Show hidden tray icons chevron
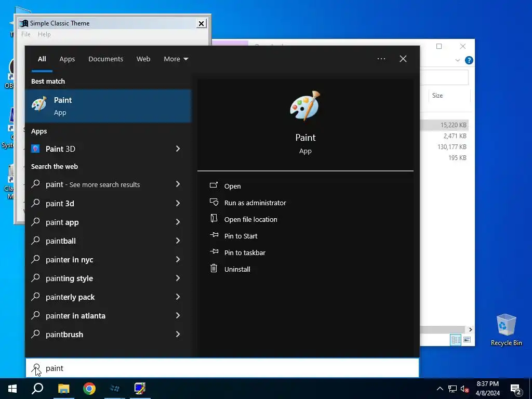This screenshot has width=532, height=399. pos(440,389)
